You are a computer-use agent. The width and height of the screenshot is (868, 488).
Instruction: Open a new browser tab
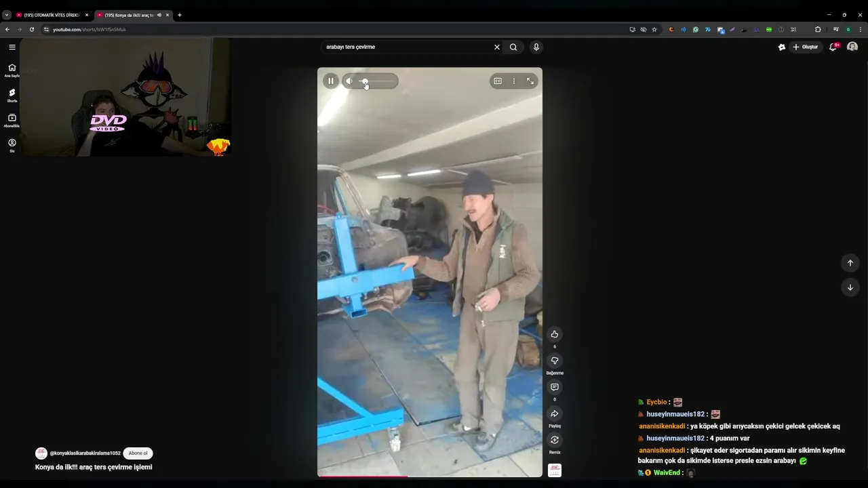[180, 15]
